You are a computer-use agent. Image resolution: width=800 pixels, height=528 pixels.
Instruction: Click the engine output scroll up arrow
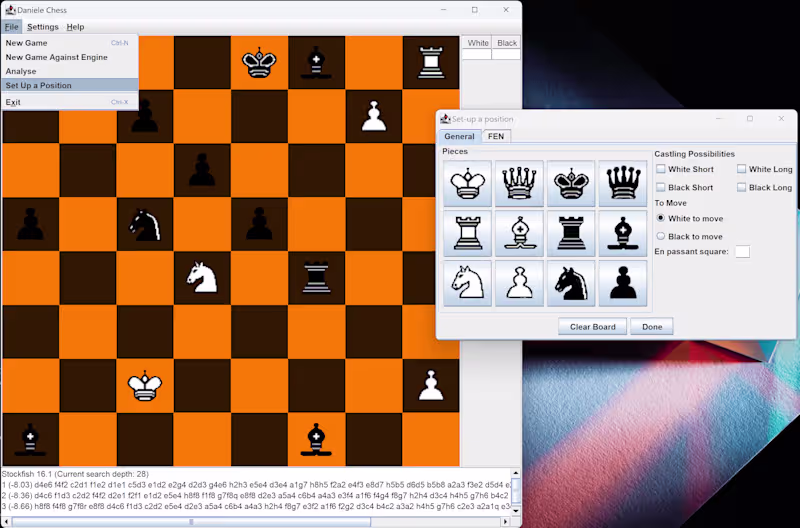(x=516, y=473)
